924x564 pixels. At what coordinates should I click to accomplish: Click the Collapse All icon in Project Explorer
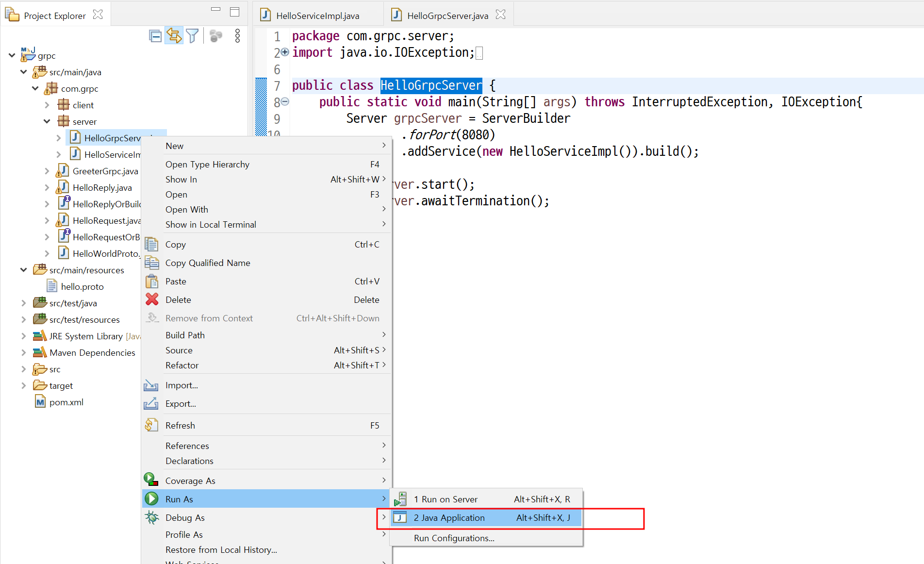[x=155, y=36]
